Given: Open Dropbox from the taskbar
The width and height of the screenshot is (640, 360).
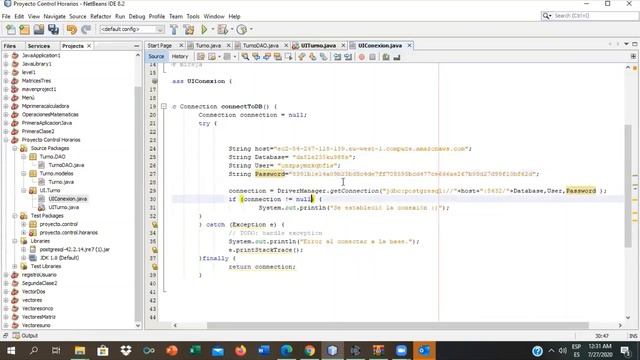Looking at the screenshot, I should coord(126,350).
